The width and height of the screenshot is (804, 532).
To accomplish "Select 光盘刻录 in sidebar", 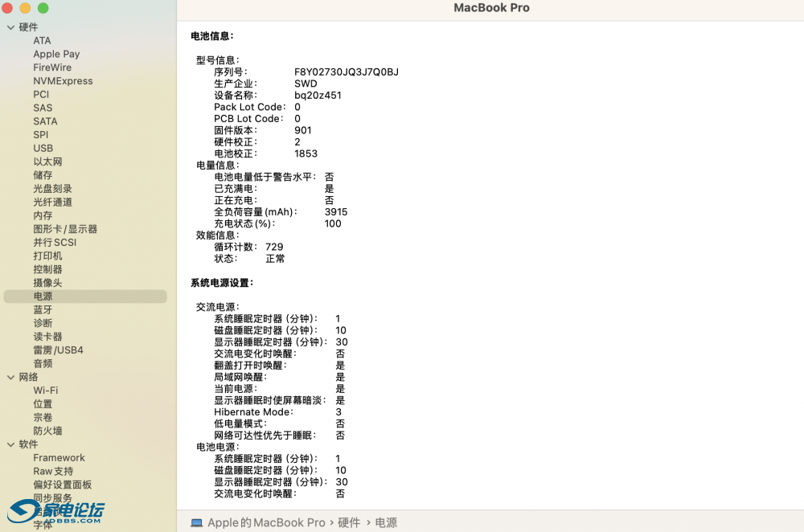I will pos(52,189).
